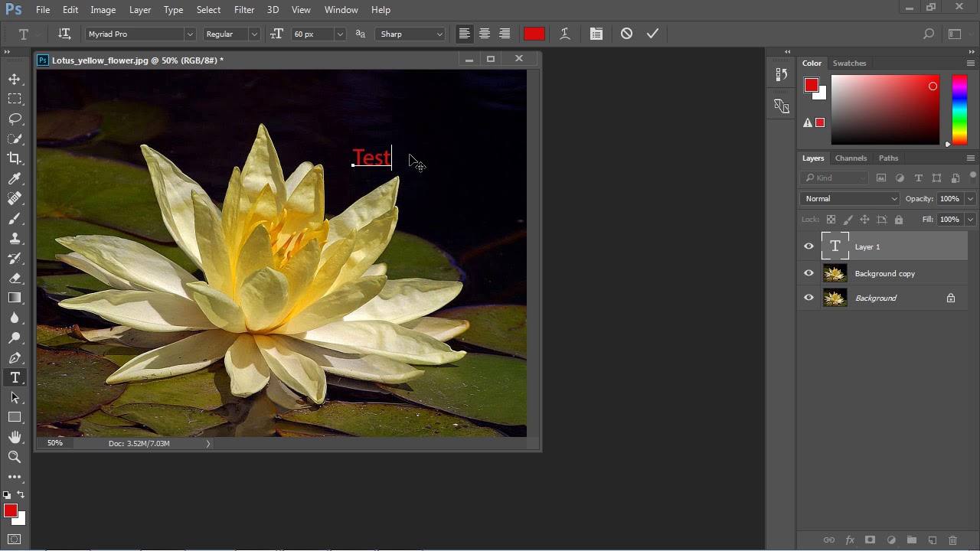Pick the Eyedropper tool

[15, 178]
